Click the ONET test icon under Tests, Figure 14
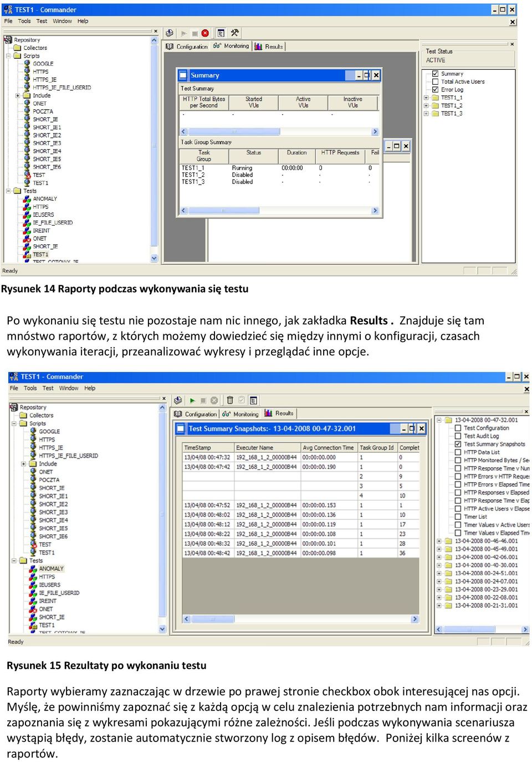 click(27, 238)
